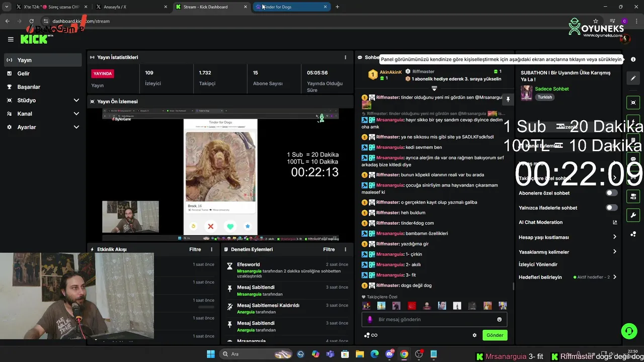Click the chat identity dots icon below the input
This screenshot has width=644, height=362.
click(x=367, y=335)
